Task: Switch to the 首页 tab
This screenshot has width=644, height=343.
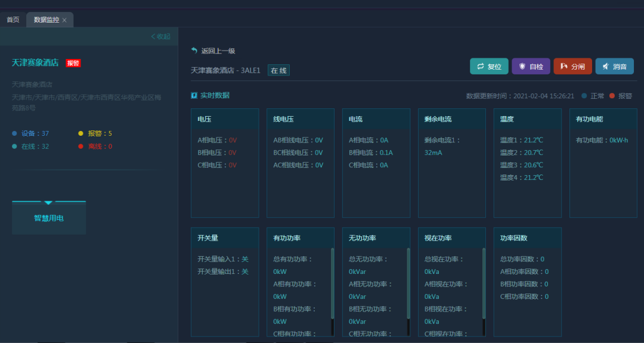Action: (13, 20)
